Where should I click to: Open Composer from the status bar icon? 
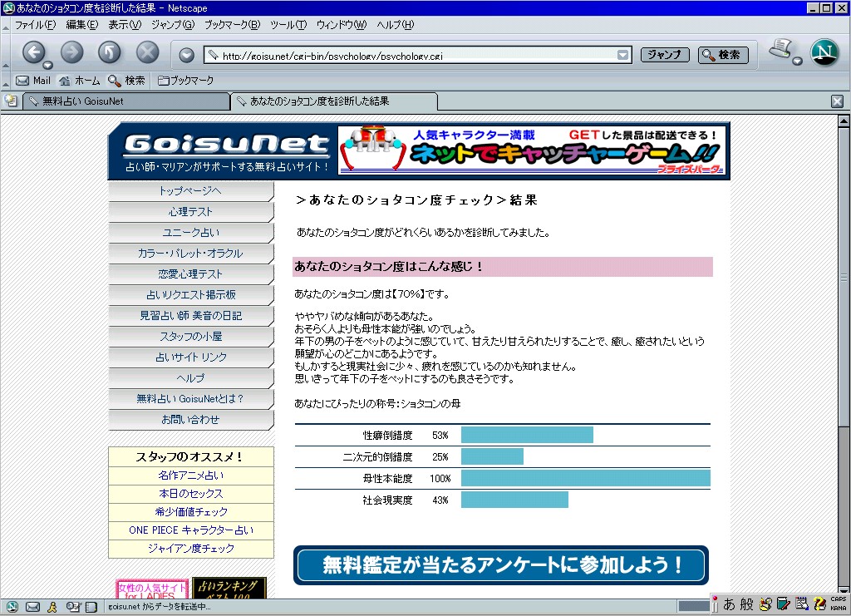coord(73,607)
